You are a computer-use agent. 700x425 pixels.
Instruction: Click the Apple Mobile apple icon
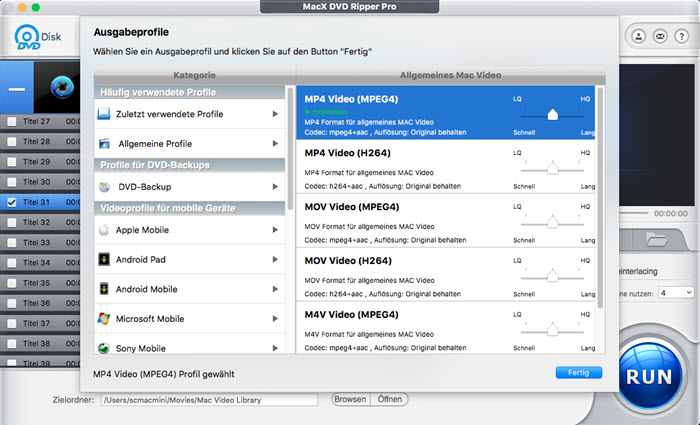pos(104,230)
